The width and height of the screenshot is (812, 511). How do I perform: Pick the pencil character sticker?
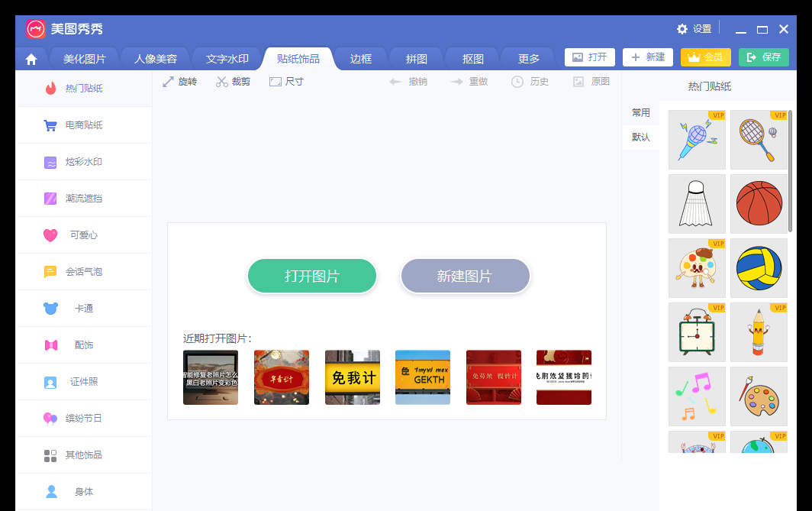coord(759,332)
